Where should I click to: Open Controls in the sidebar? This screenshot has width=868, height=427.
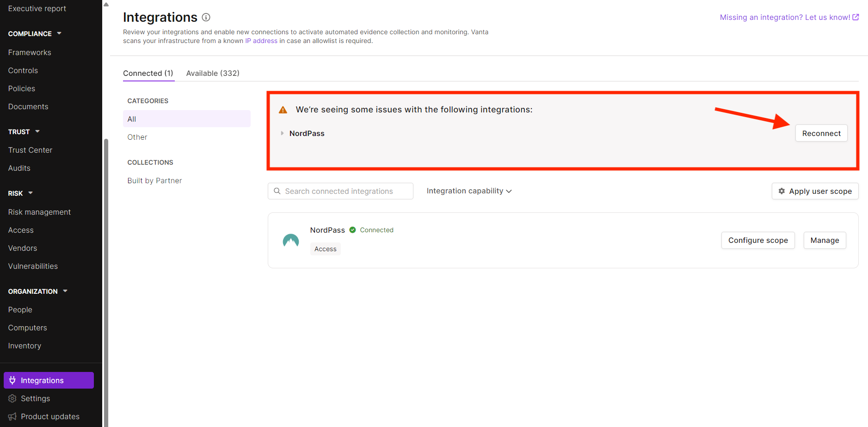(23, 70)
